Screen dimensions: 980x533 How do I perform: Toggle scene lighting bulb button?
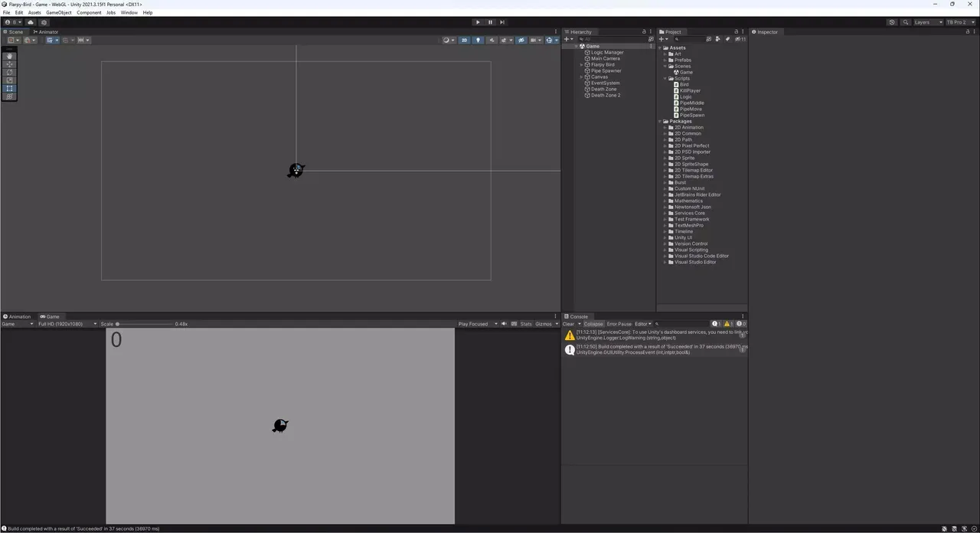pos(479,41)
